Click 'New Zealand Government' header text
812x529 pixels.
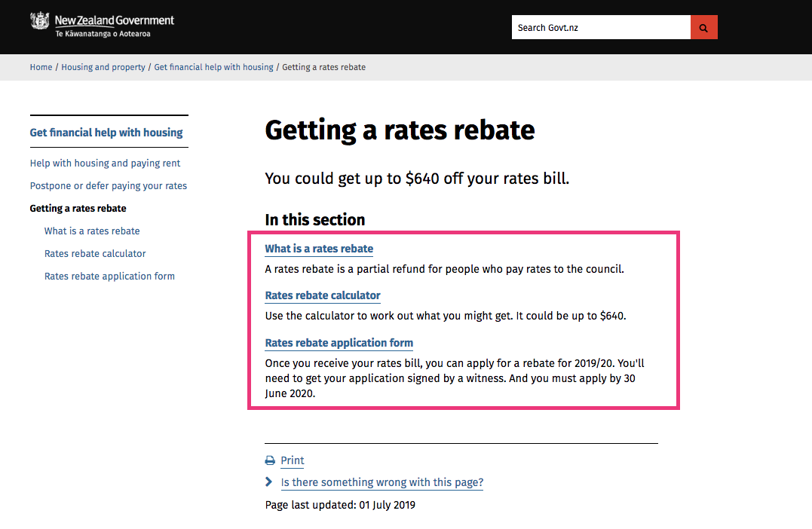tap(115, 20)
